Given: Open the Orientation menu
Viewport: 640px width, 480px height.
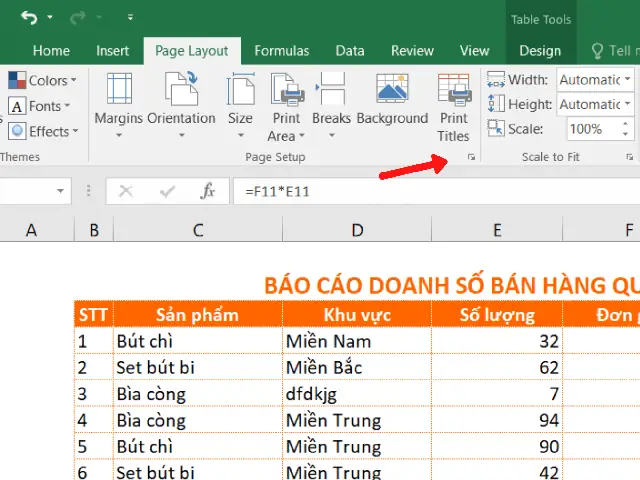Looking at the screenshot, I should pos(181,105).
